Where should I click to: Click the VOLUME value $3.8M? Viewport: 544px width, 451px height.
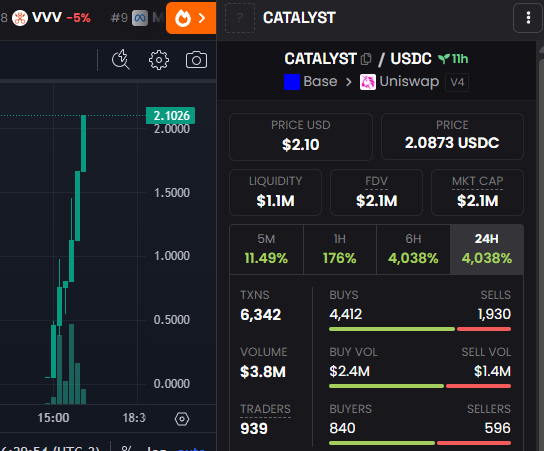[263, 372]
